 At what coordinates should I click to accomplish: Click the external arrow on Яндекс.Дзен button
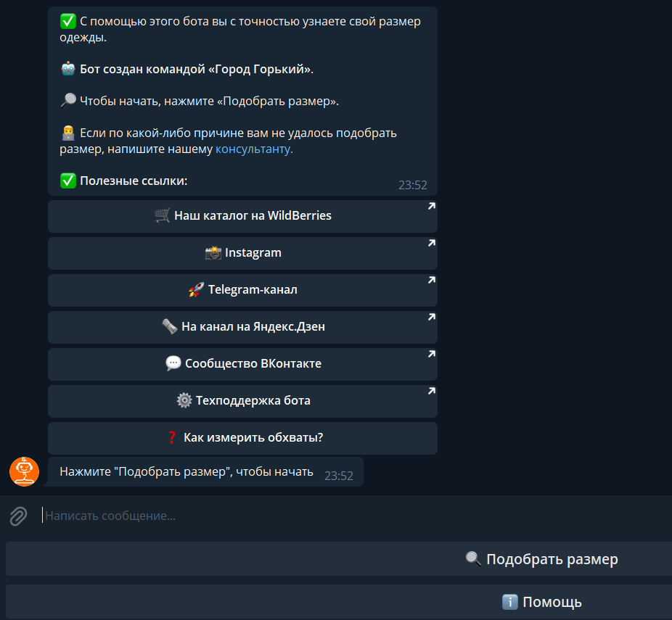point(432,317)
